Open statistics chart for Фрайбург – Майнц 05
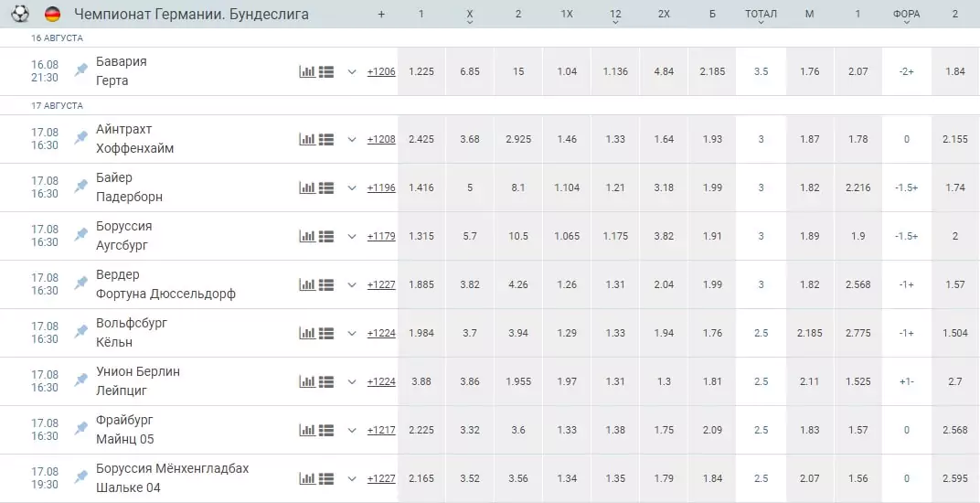The image size is (980, 503). (x=307, y=430)
